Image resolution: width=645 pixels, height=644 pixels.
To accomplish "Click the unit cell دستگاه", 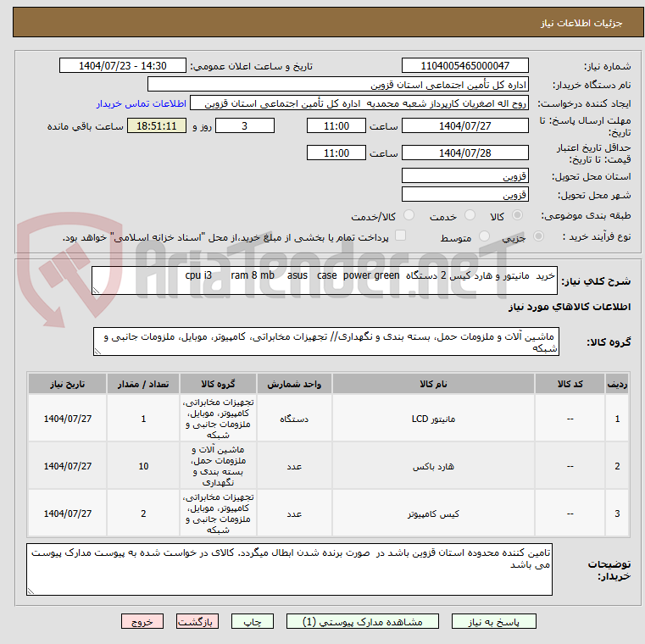I will [x=294, y=419].
